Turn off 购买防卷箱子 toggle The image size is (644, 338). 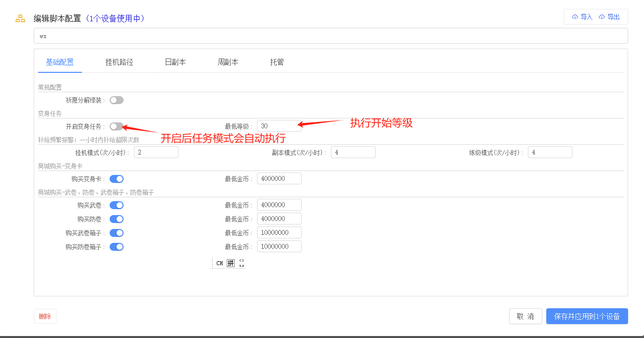pos(117,247)
